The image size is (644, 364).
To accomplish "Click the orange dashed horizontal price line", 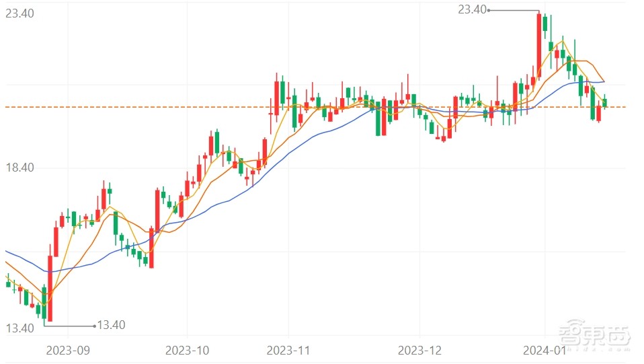I will point(202,107).
